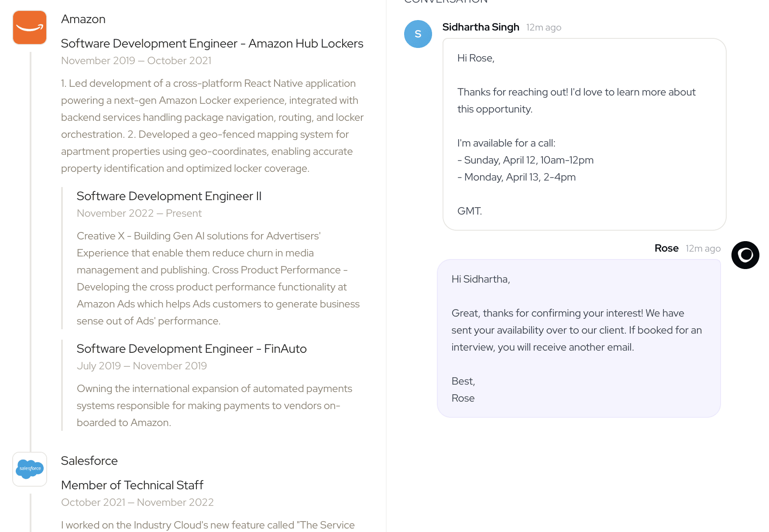Click the Sidhartha Singh sender name
The width and height of the screenshot is (769, 532).
coord(481,27)
